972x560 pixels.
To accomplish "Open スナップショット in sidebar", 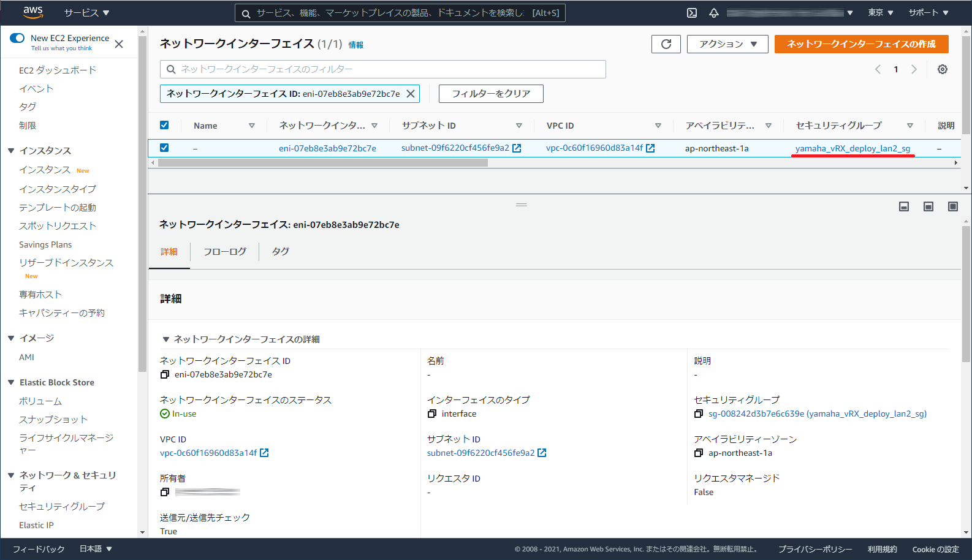I will pyautogui.click(x=53, y=420).
